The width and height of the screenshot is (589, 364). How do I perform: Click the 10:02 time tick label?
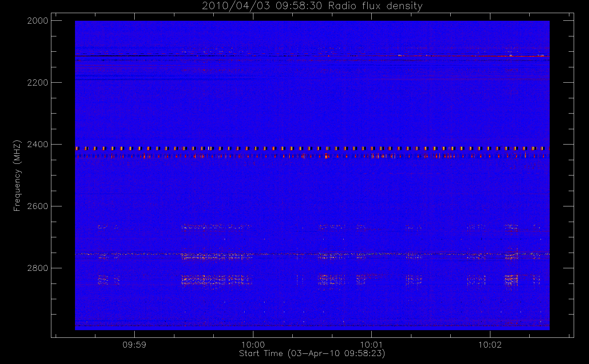tap(490, 345)
